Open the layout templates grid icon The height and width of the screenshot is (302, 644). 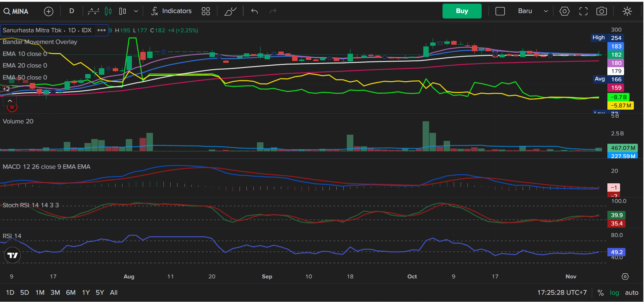point(205,11)
